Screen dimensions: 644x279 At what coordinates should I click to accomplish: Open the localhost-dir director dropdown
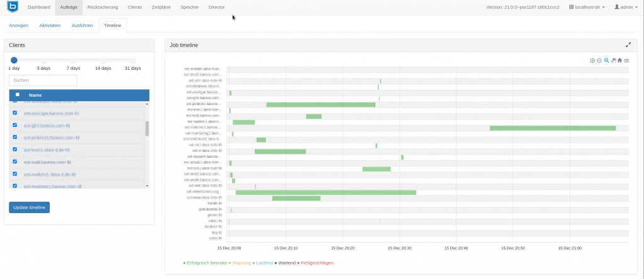coord(587,7)
